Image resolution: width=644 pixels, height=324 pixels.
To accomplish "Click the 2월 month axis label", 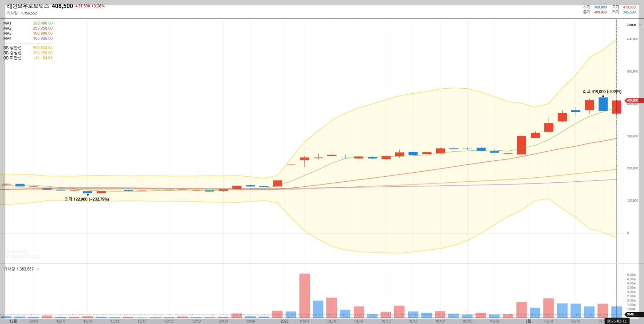I will tap(528, 321).
